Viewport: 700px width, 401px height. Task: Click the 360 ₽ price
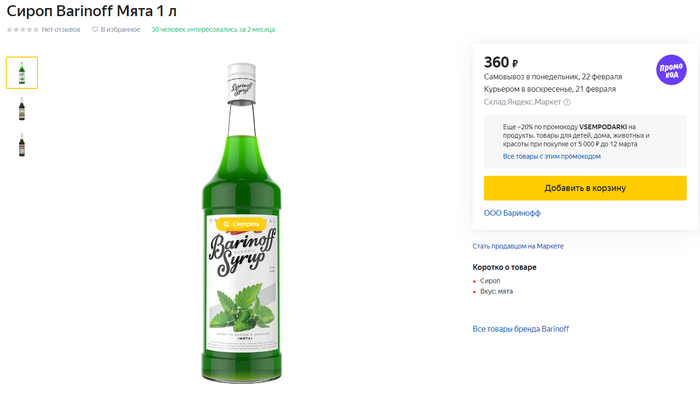pyautogui.click(x=500, y=62)
